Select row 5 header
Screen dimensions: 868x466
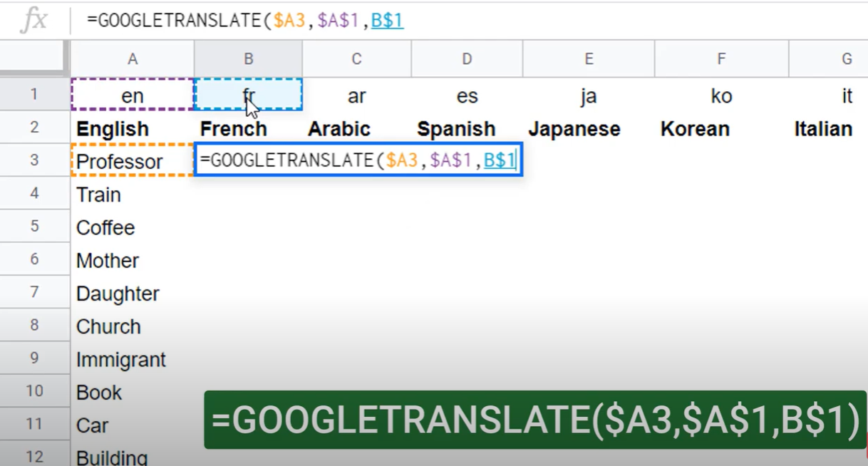(34, 226)
